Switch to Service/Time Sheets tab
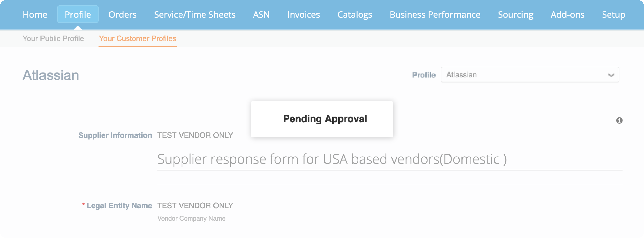Viewport: 644px width, 238px height. [x=195, y=15]
